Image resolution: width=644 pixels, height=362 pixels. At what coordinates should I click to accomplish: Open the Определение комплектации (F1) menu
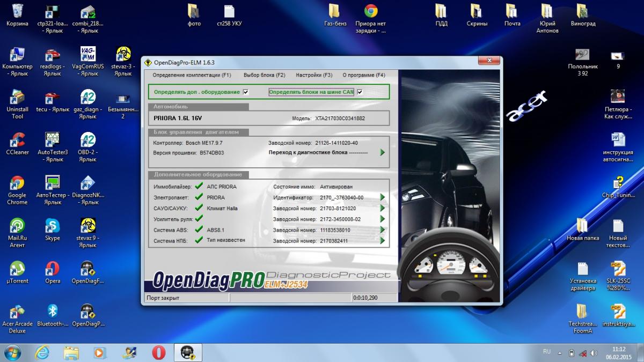coord(192,75)
